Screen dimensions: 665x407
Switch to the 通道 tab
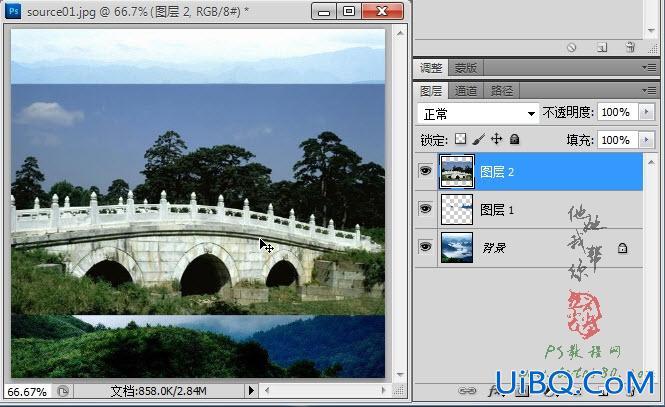pyautogui.click(x=466, y=91)
